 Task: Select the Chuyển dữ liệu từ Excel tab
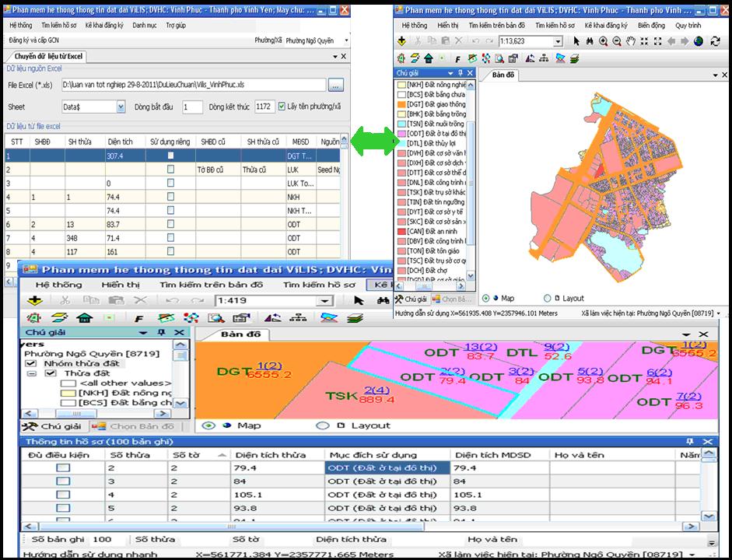pyautogui.click(x=48, y=57)
